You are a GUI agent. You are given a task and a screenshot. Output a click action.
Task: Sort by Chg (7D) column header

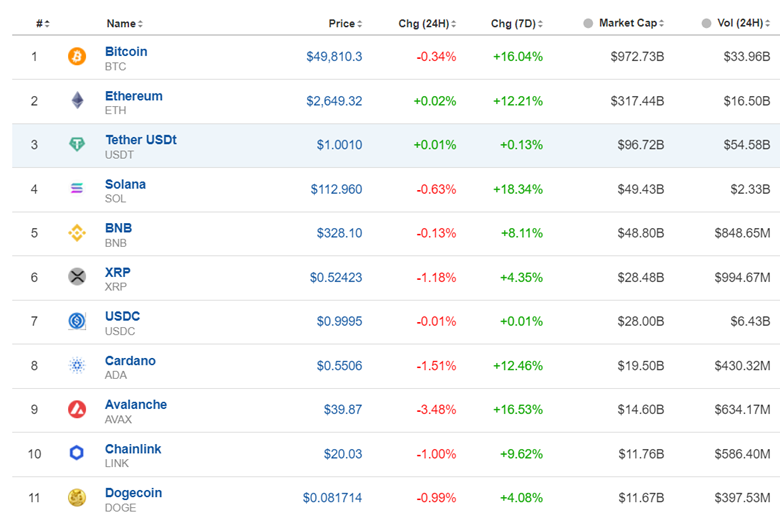[x=514, y=23]
